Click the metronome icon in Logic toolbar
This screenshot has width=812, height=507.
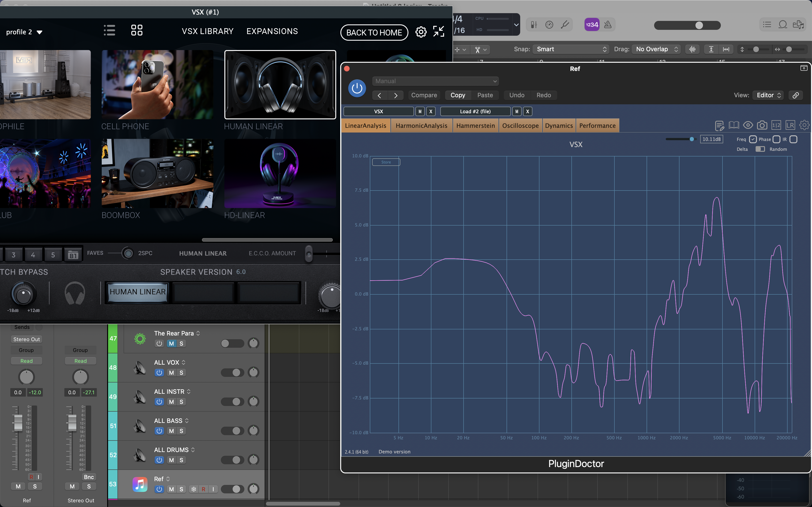point(608,24)
